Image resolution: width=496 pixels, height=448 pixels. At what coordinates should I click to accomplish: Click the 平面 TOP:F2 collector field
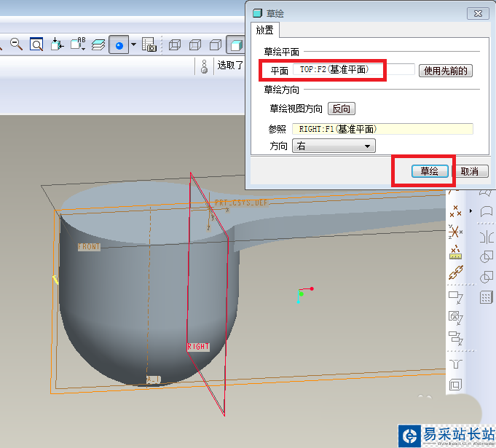click(x=353, y=69)
